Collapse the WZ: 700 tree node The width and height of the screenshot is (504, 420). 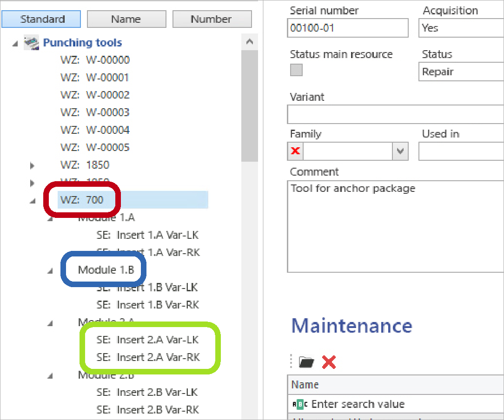pyautogui.click(x=33, y=201)
